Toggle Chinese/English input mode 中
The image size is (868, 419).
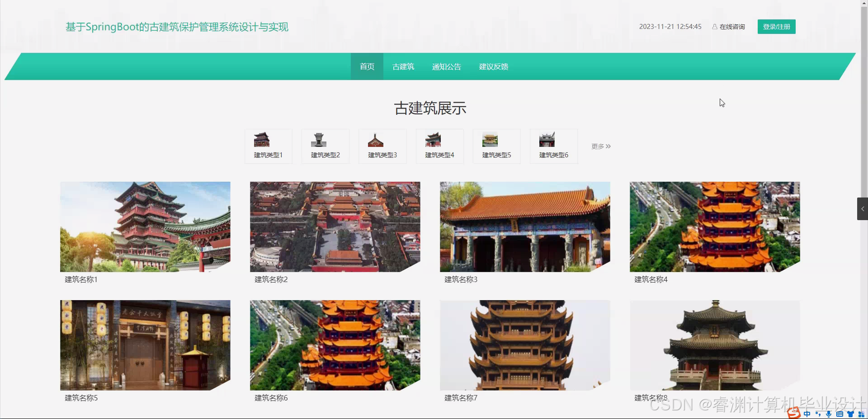pyautogui.click(x=807, y=414)
